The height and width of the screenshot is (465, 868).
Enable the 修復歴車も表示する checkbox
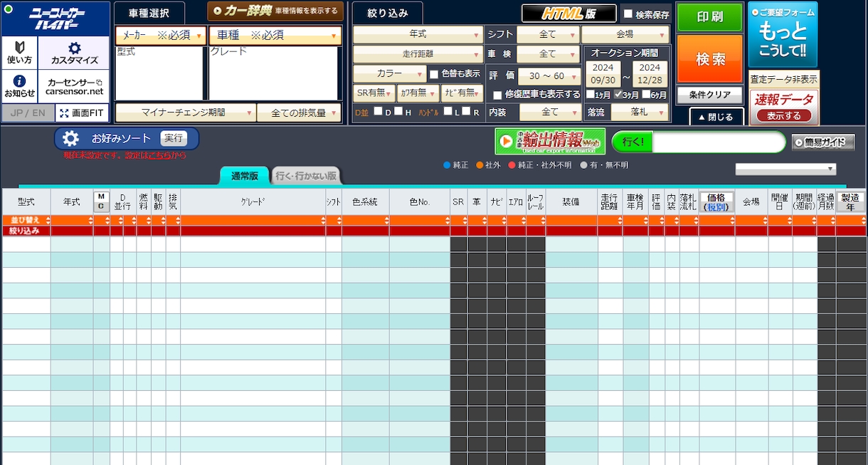coord(497,95)
